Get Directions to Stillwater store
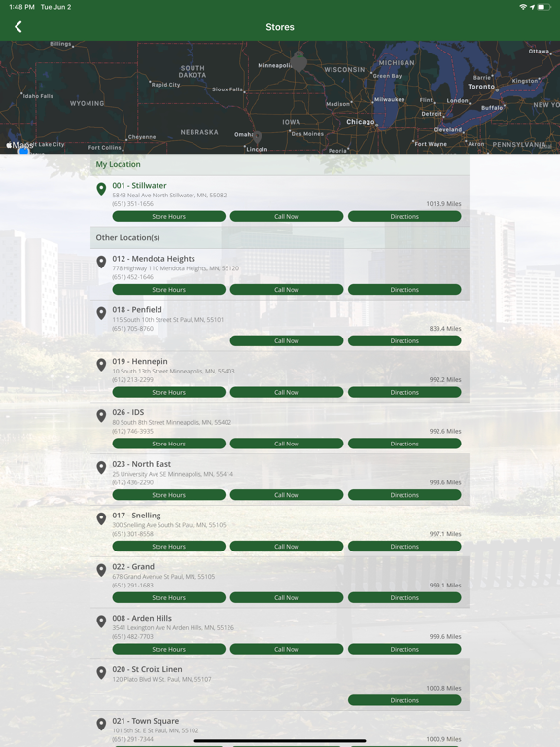This screenshot has width=560, height=747. 404,216
